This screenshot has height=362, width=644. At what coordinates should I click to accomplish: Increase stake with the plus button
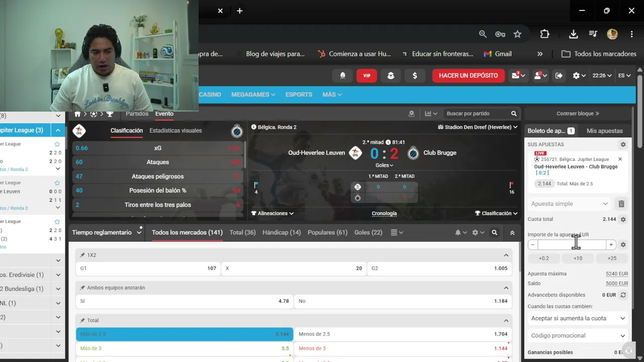tap(611, 245)
